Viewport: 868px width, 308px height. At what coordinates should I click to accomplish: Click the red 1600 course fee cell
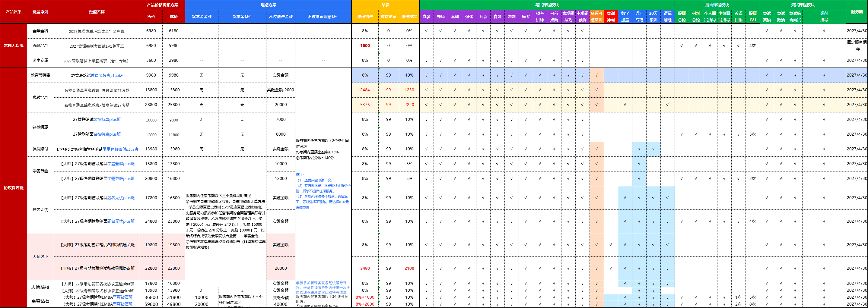coord(365,46)
